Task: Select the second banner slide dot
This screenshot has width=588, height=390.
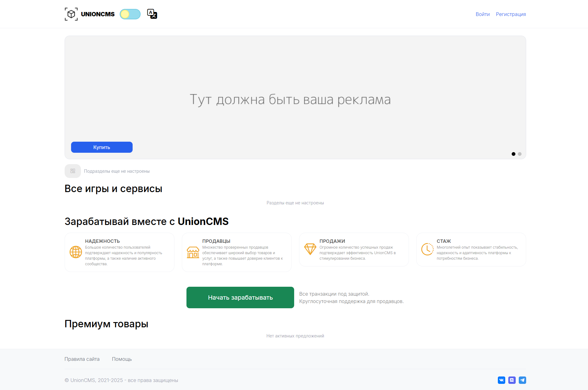Action: 520,154
